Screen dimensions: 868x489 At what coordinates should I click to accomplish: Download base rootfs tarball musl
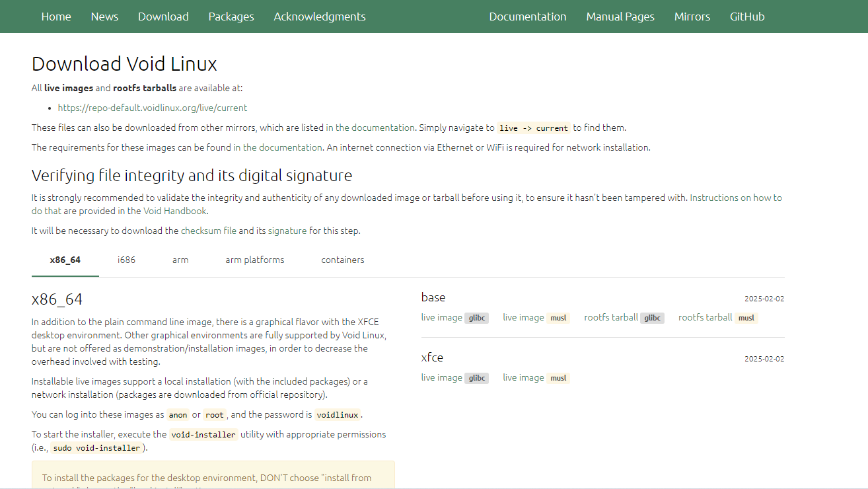coord(718,318)
